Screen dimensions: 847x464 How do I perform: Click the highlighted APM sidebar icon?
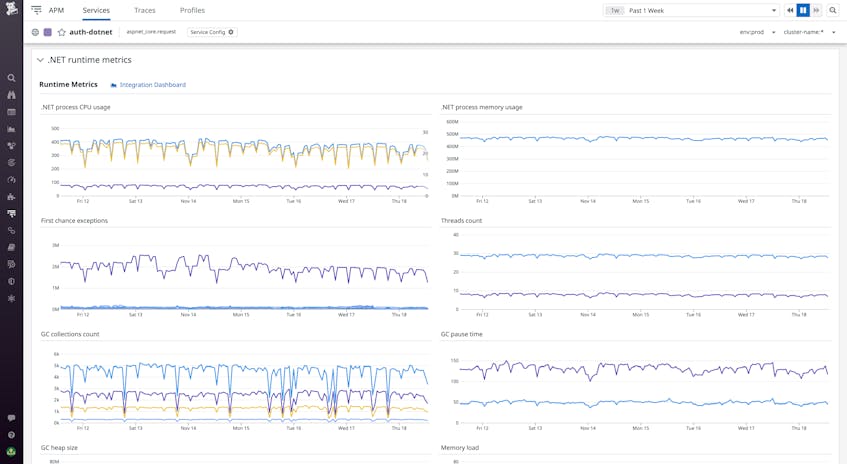pyautogui.click(x=11, y=213)
